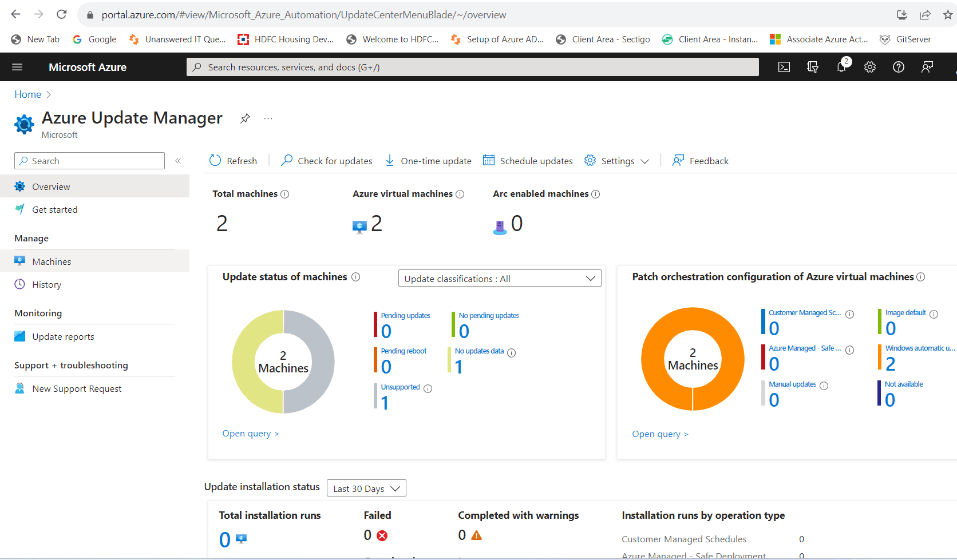Click the browser share icon
Image resolution: width=957 pixels, height=560 pixels.
point(925,15)
